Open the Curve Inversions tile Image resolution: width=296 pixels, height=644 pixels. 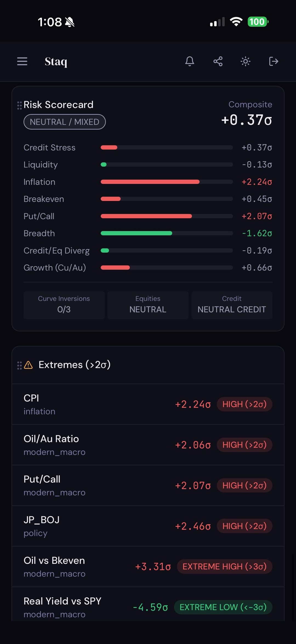pyautogui.click(x=64, y=305)
